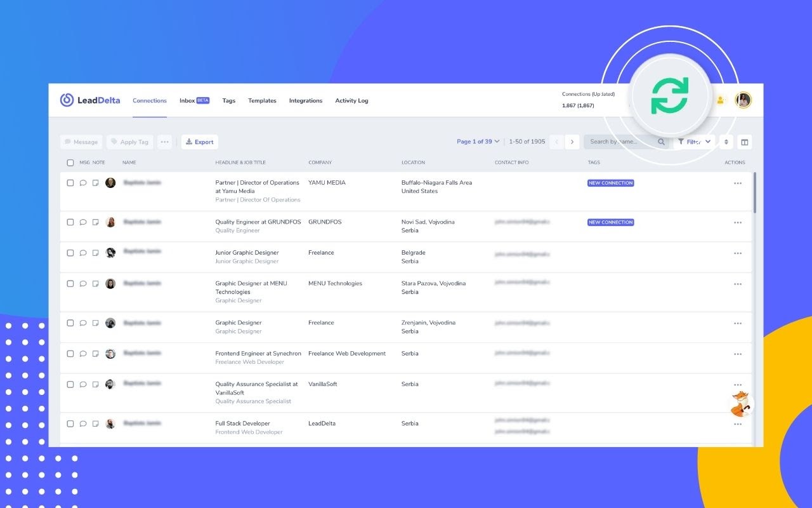Expand the Filter dropdown
Viewport: 812px width, 508px height.
tap(694, 142)
